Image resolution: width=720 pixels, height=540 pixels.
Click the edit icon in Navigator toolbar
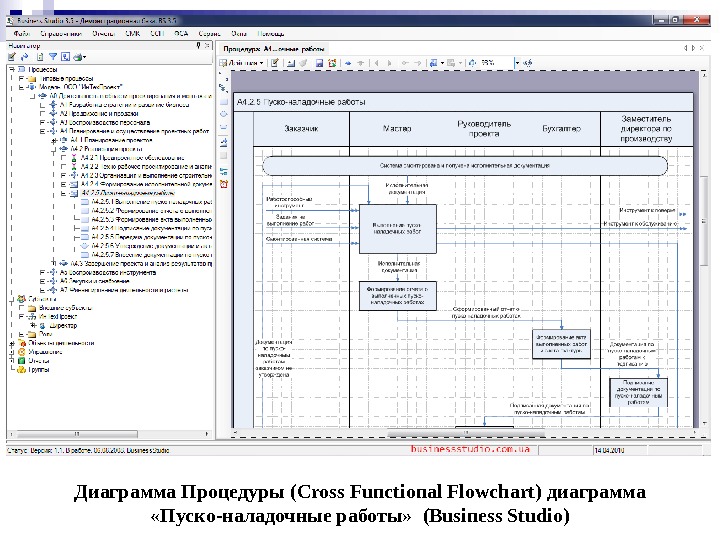point(12,57)
